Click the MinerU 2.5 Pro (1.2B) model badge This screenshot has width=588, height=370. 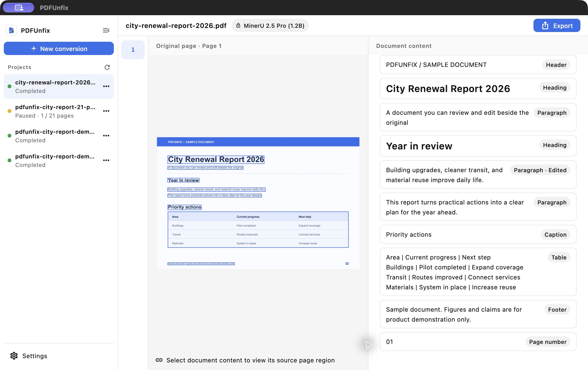pos(270,25)
